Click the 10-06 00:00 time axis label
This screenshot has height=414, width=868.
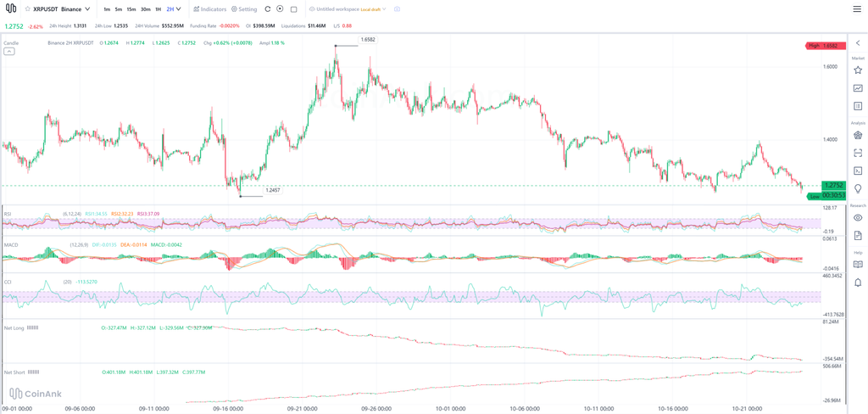click(526, 408)
